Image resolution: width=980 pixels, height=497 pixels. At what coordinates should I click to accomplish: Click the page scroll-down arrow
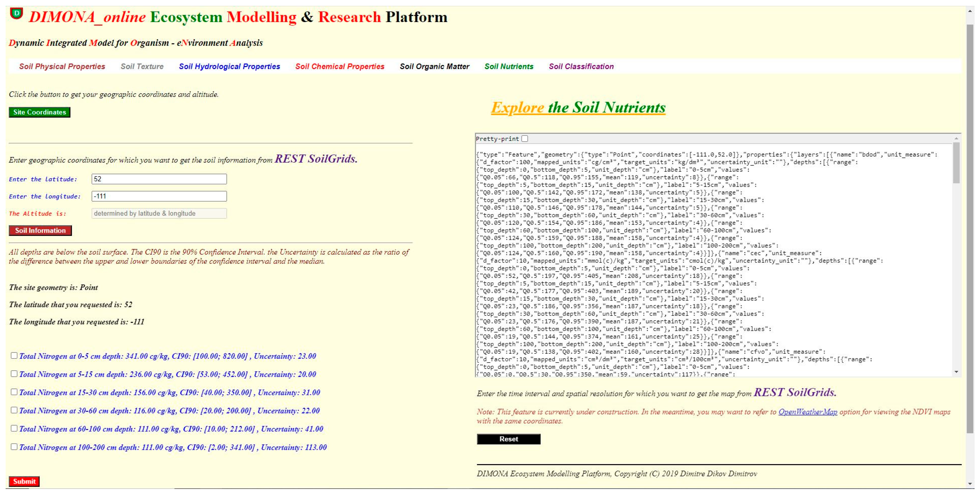pyautogui.click(x=970, y=484)
